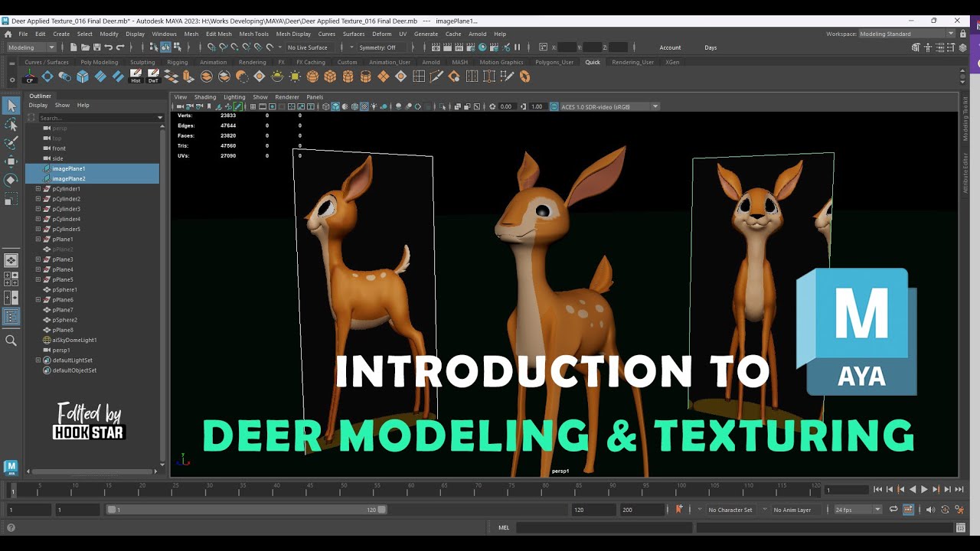The image size is (980, 551).
Task: Select the arrow Select tool in toolbox
Action: [11, 106]
